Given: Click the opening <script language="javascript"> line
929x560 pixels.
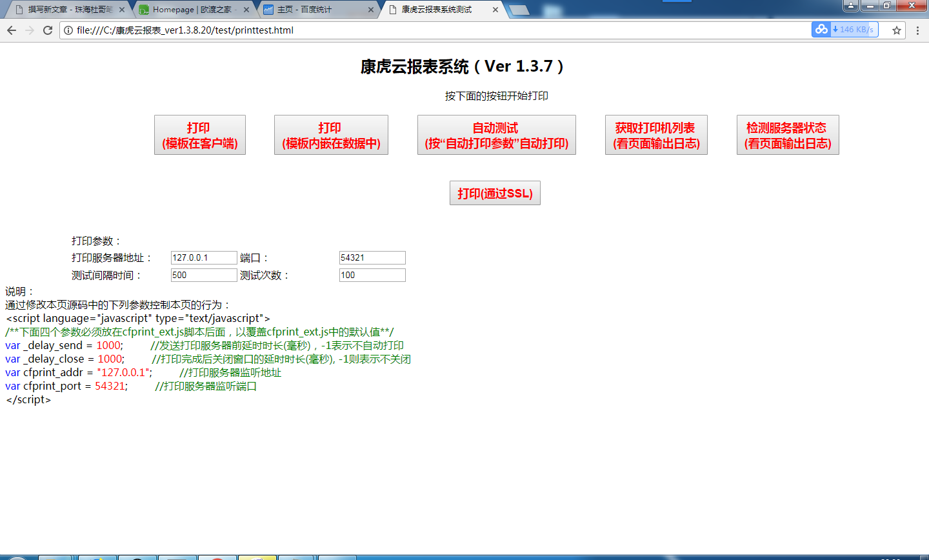Looking at the screenshot, I should point(138,319).
